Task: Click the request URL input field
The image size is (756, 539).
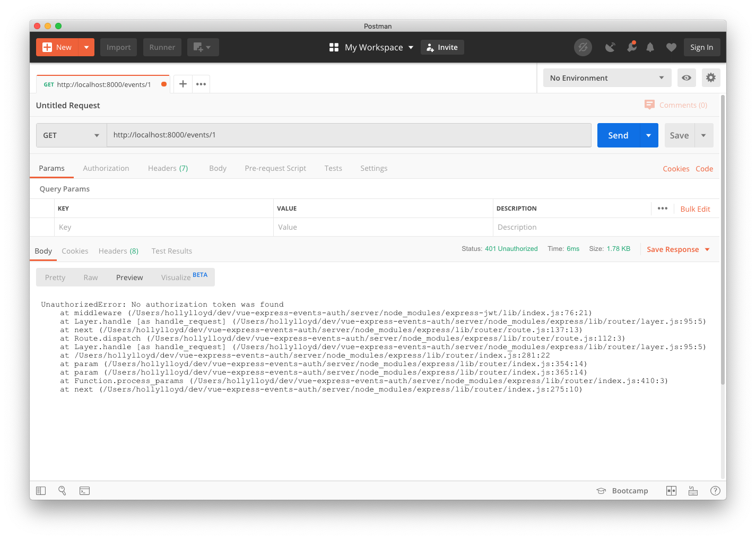Action: [x=349, y=135]
